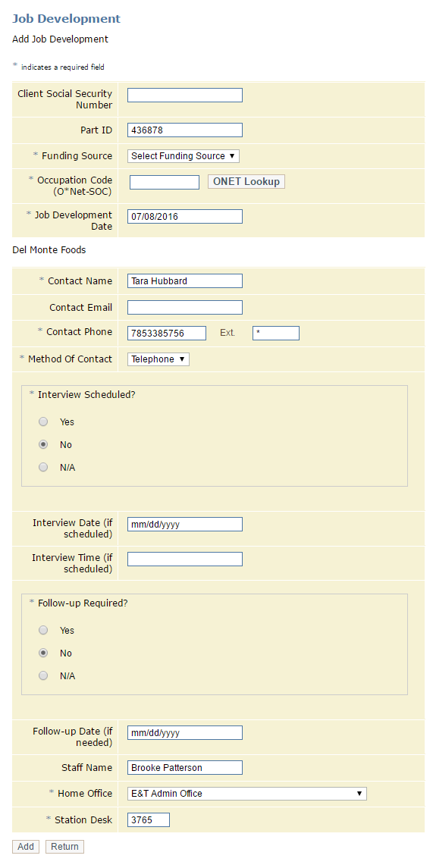Mark Yes for Follow-up Required

(x=43, y=630)
